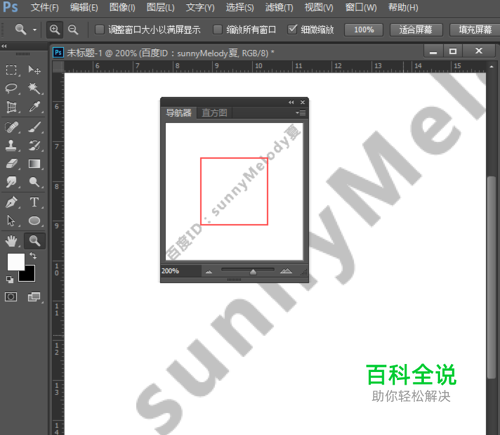Select the Lasso tool
Viewport: 500px width, 435px height.
(11, 88)
